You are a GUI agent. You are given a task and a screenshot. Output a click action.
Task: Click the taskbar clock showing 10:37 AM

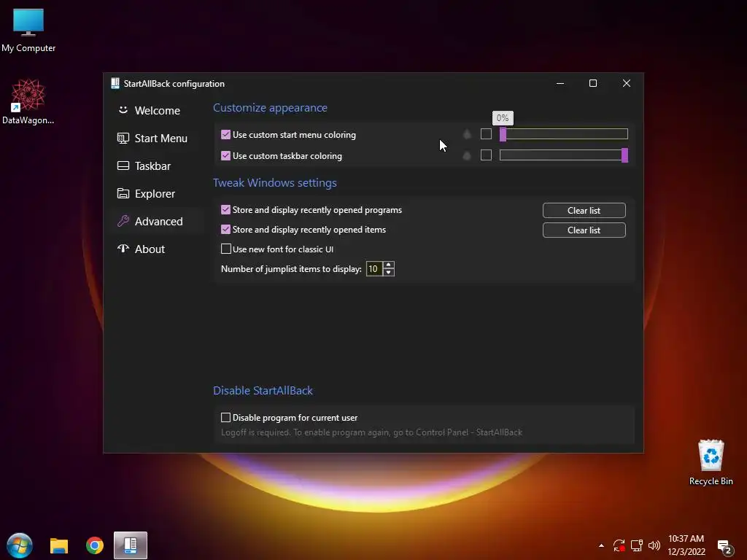[x=686, y=545]
